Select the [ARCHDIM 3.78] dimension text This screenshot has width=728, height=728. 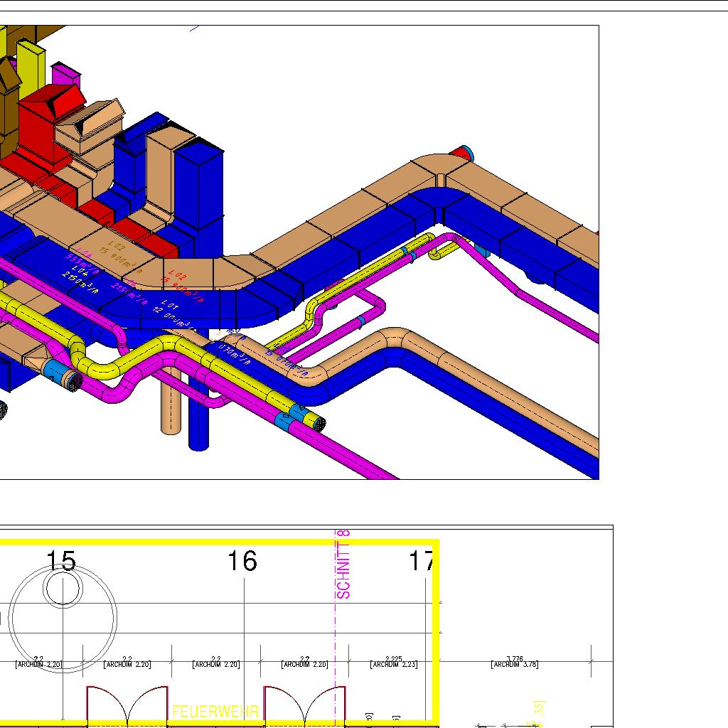click(515, 665)
